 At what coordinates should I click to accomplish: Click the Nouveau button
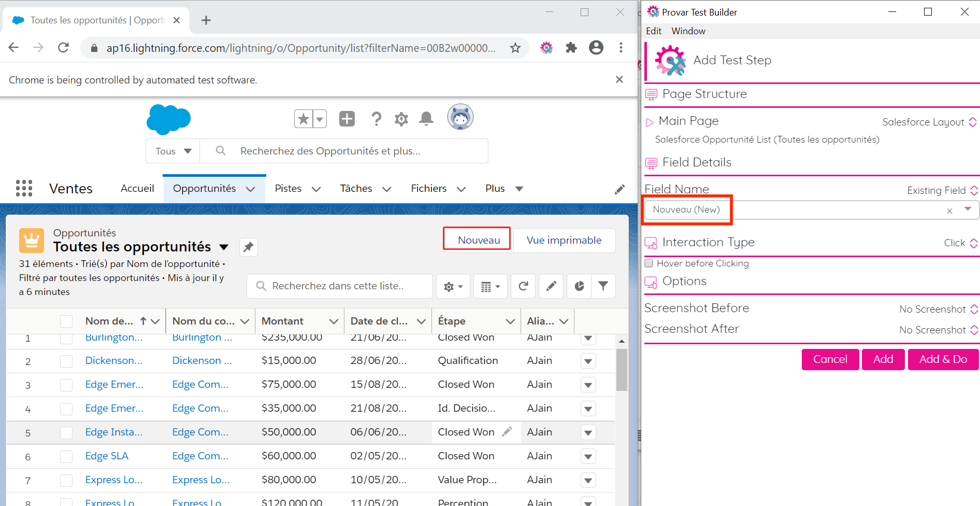click(479, 240)
